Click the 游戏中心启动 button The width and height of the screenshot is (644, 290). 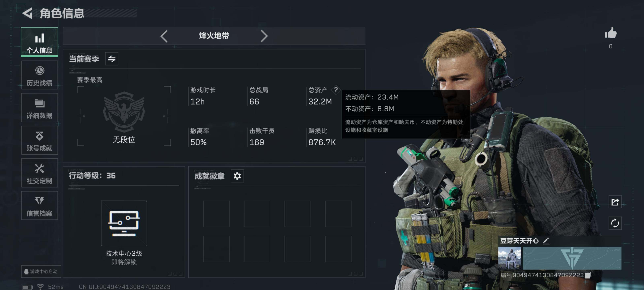click(x=41, y=271)
